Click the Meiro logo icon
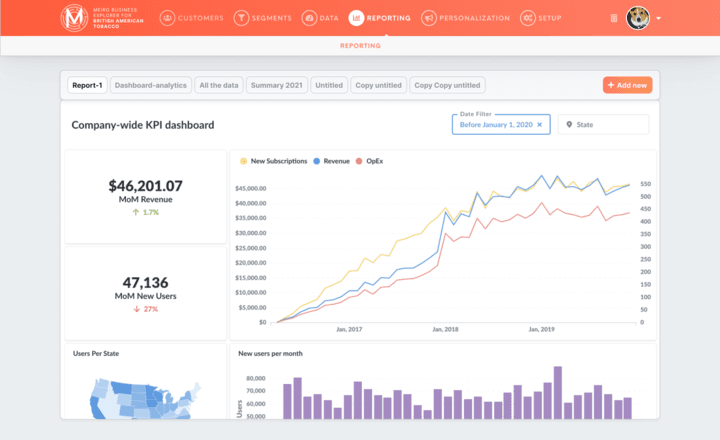This screenshot has width=720, height=440. [73, 18]
